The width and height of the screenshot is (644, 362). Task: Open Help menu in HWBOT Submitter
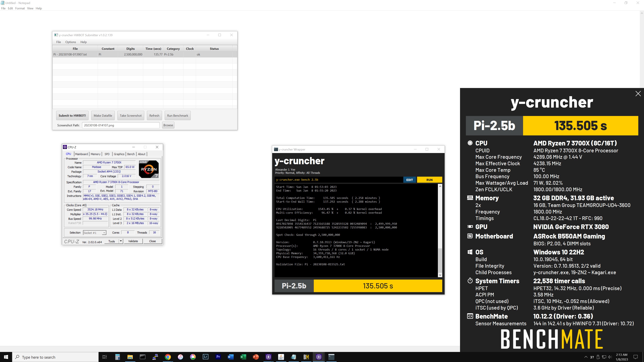coord(84,42)
